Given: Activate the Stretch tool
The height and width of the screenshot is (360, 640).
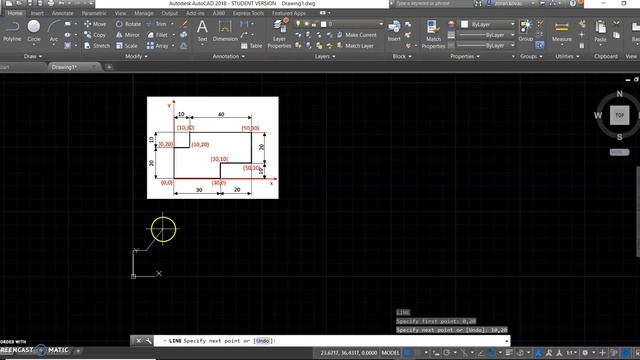Looking at the screenshot, I should coord(97,46).
